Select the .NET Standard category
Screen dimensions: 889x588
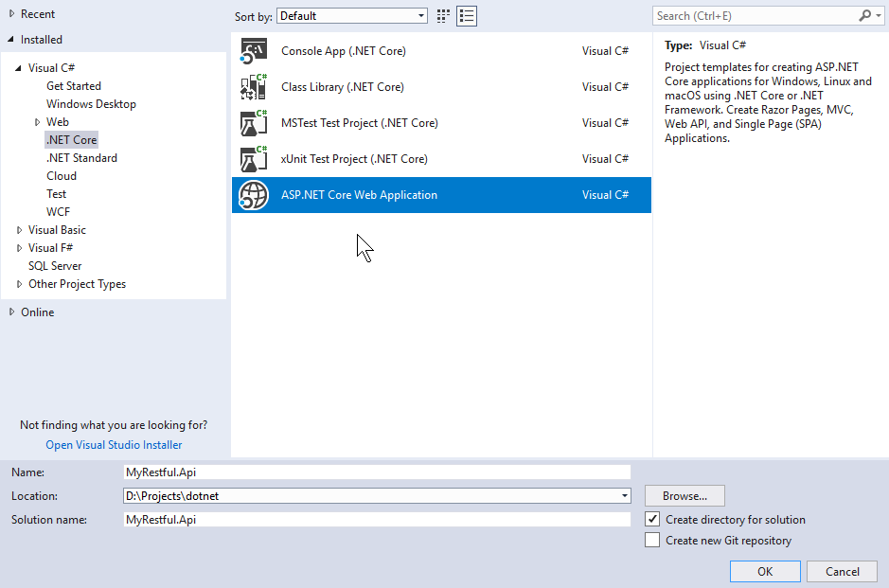[81, 158]
